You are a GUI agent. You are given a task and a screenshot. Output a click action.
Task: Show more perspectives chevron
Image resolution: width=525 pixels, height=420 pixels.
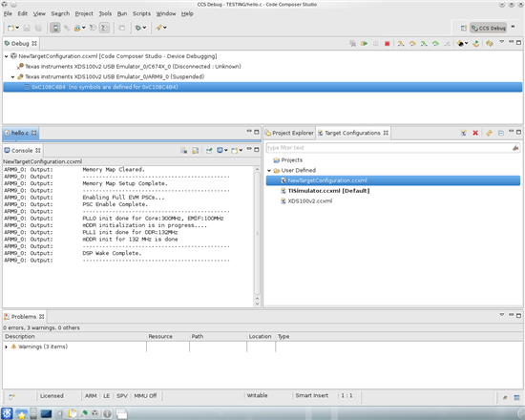click(513, 27)
